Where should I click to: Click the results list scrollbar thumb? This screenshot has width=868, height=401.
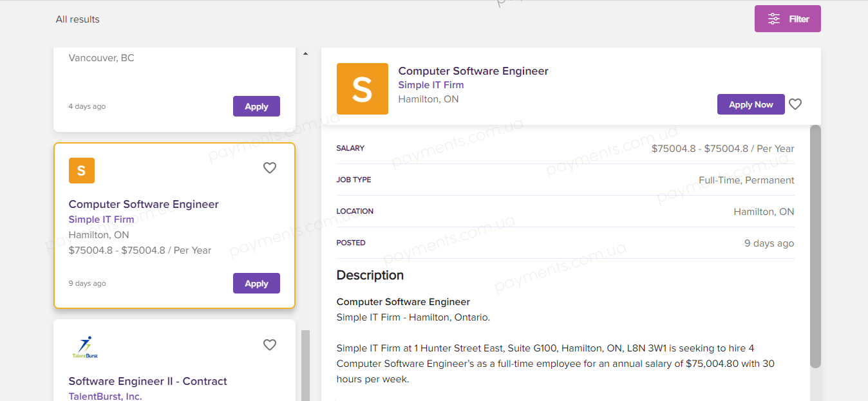305,366
